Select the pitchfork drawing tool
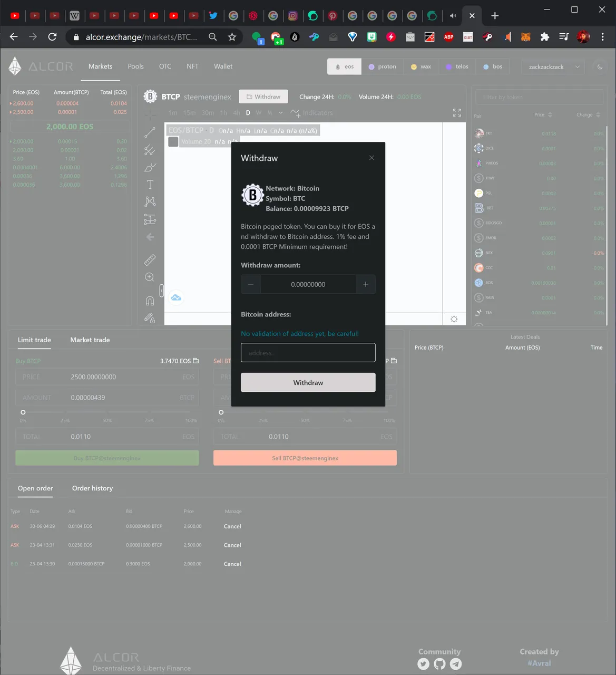This screenshot has width=616, height=675. pyautogui.click(x=150, y=150)
